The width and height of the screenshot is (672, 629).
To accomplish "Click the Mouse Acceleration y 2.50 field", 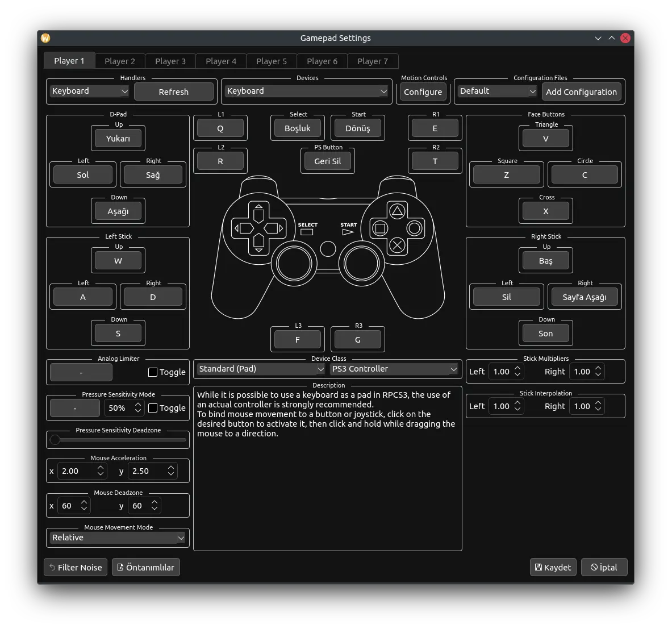I will [x=152, y=471].
